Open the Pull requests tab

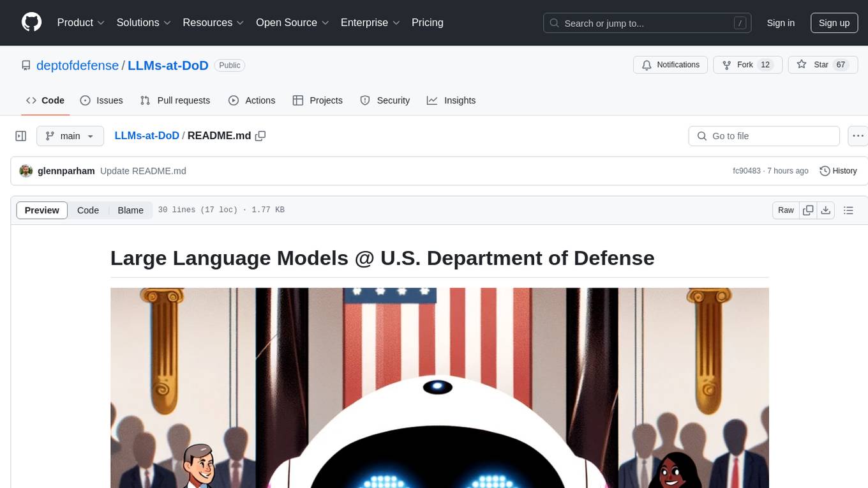[175, 100]
